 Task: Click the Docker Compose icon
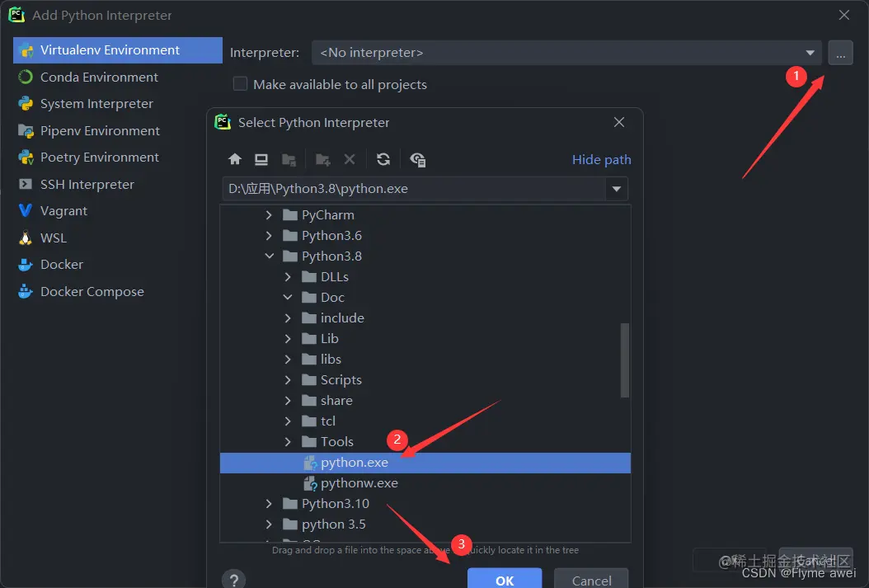[26, 291]
